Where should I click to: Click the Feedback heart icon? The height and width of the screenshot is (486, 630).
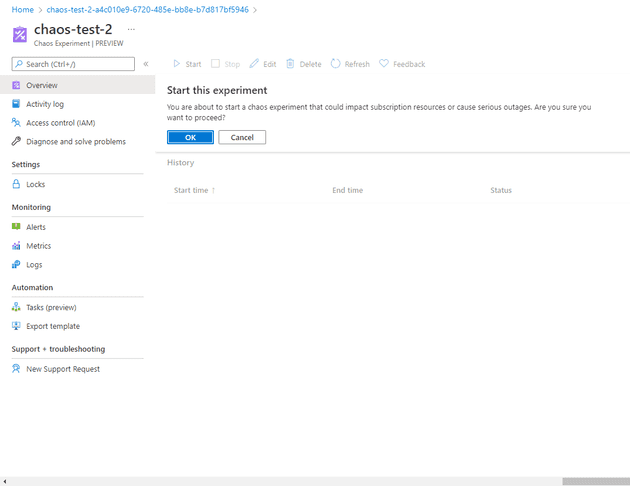[384, 63]
